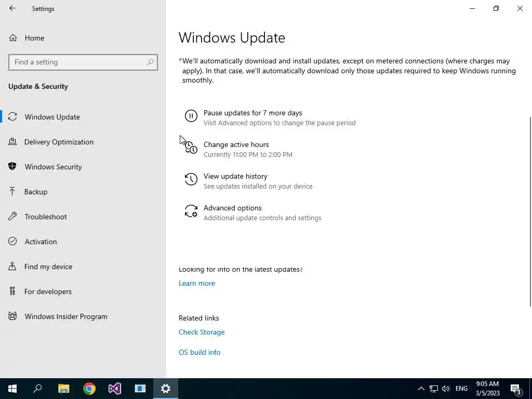Click the back arrow in Settings
This screenshot has height=399, width=532.
tap(12, 8)
